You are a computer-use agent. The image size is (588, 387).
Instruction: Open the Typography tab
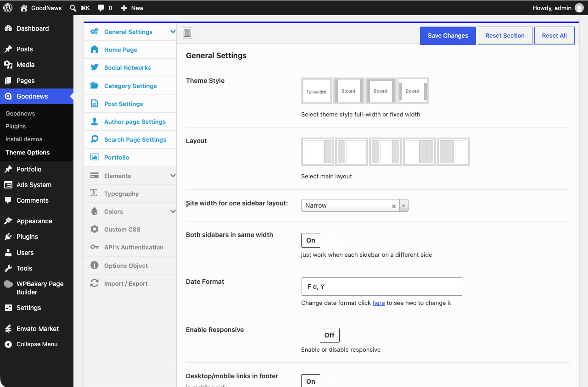pos(130,193)
